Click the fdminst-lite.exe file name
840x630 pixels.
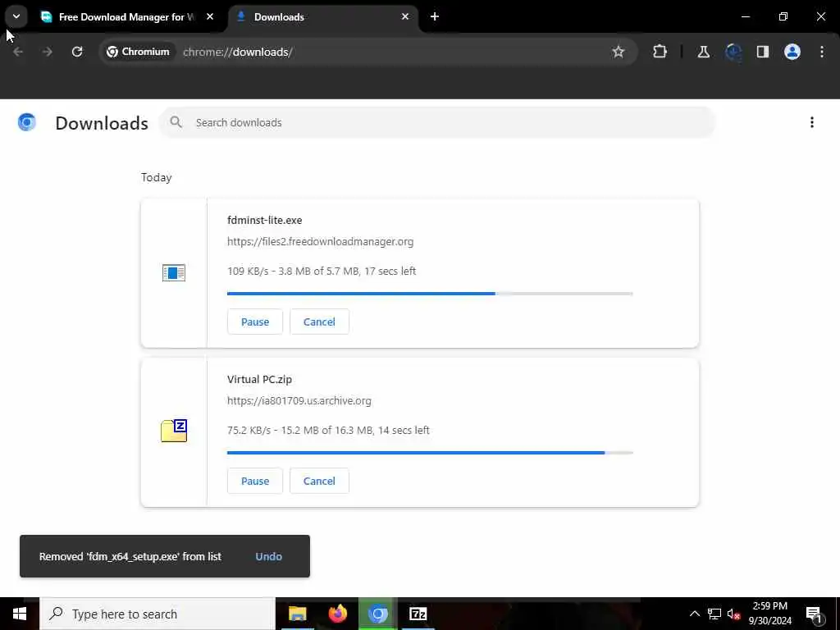(265, 220)
